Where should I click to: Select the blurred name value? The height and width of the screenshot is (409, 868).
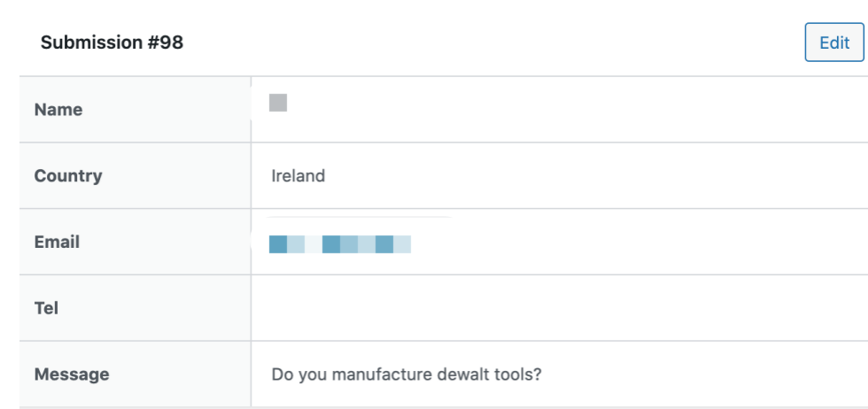(278, 103)
